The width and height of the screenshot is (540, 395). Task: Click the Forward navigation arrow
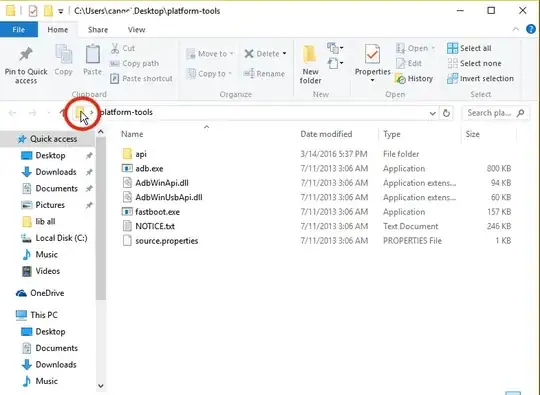coord(32,113)
